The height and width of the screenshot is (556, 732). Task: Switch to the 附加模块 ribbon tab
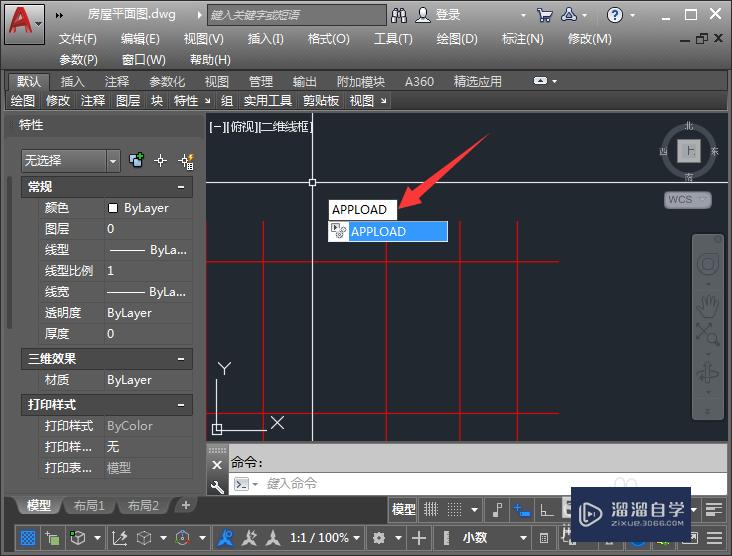(360, 82)
